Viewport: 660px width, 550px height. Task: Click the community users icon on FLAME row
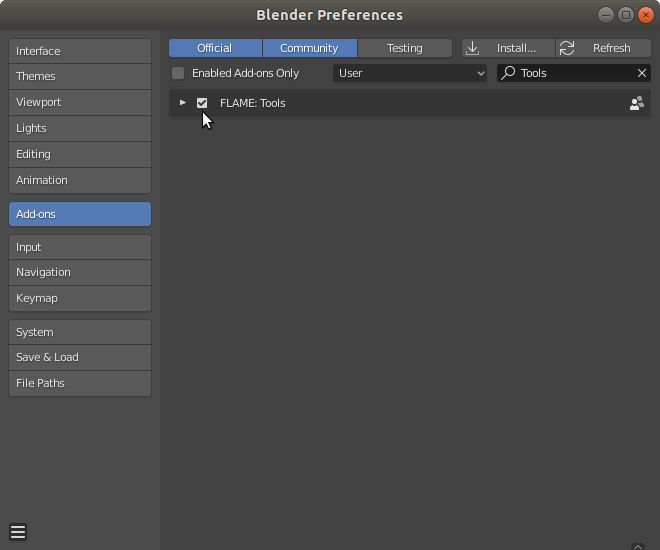636,103
